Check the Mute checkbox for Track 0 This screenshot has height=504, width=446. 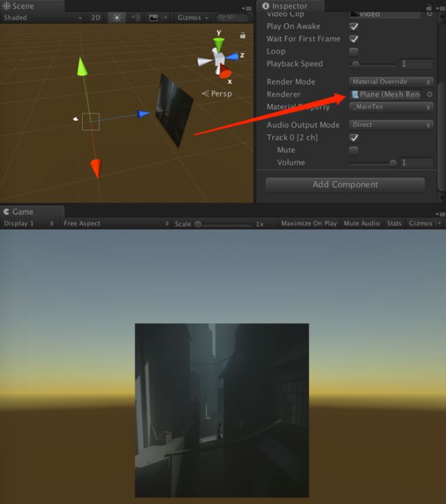(354, 150)
